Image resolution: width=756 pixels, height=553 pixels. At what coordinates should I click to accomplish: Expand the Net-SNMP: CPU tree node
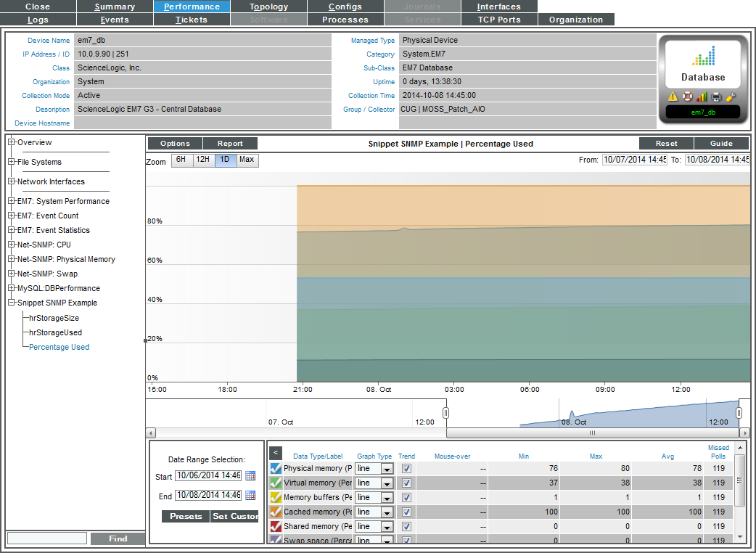tap(12, 245)
